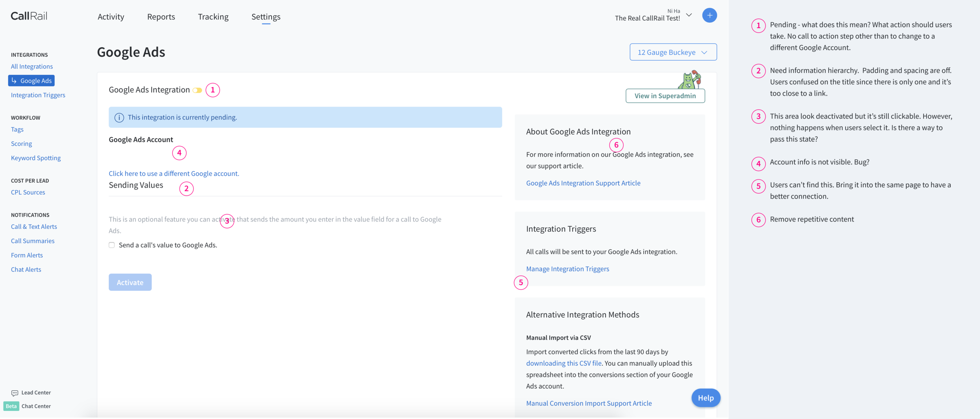Click View in Superadmin button
This screenshot has width=980, height=419.
pyautogui.click(x=665, y=96)
